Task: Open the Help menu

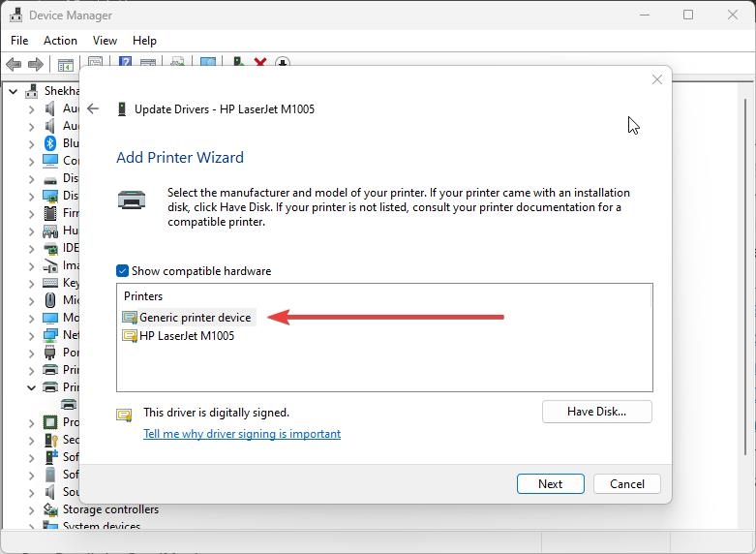Action: click(x=144, y=41)
